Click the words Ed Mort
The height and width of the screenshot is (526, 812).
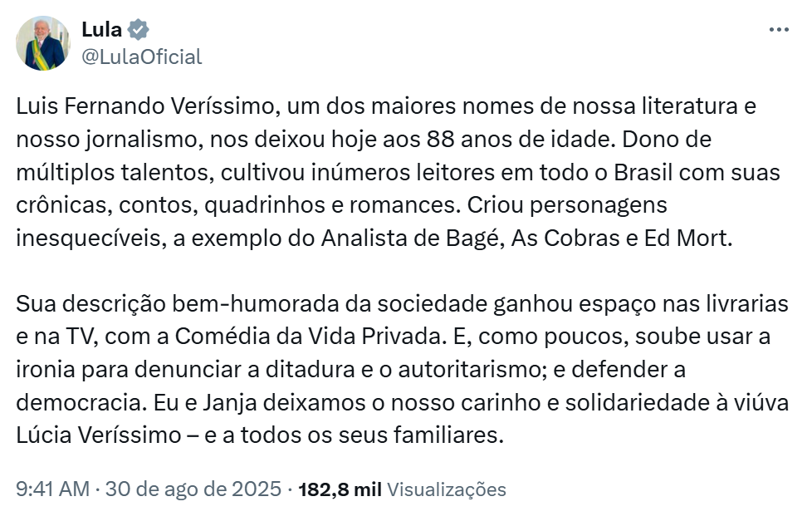(x=687, y=238)
